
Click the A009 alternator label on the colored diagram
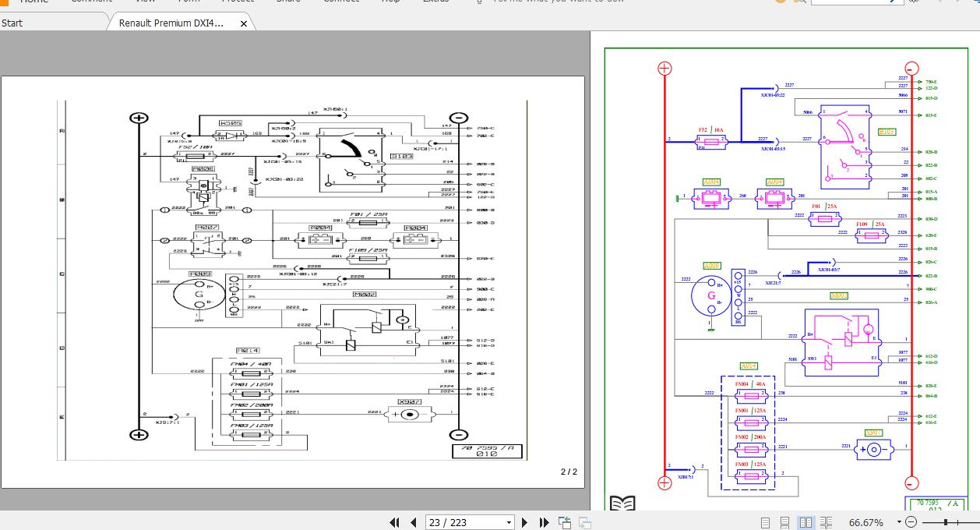tap(711, 266)
